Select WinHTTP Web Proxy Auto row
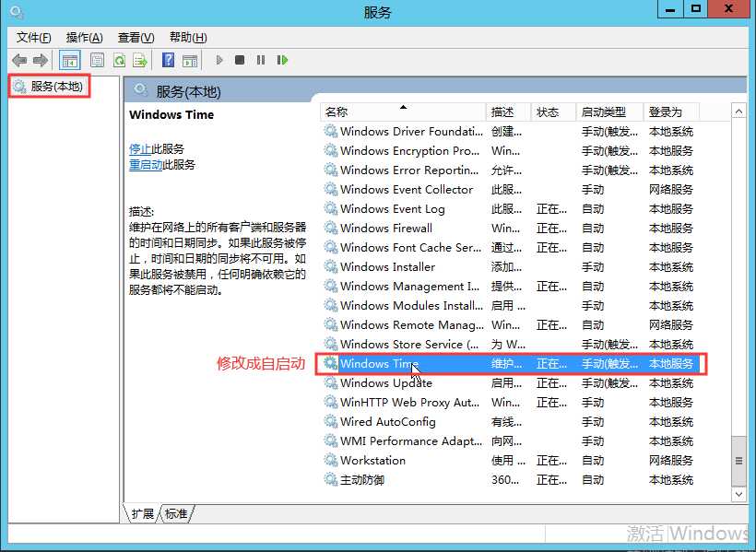The height and width of the screenshot is (552, 756). pos(509,402)
